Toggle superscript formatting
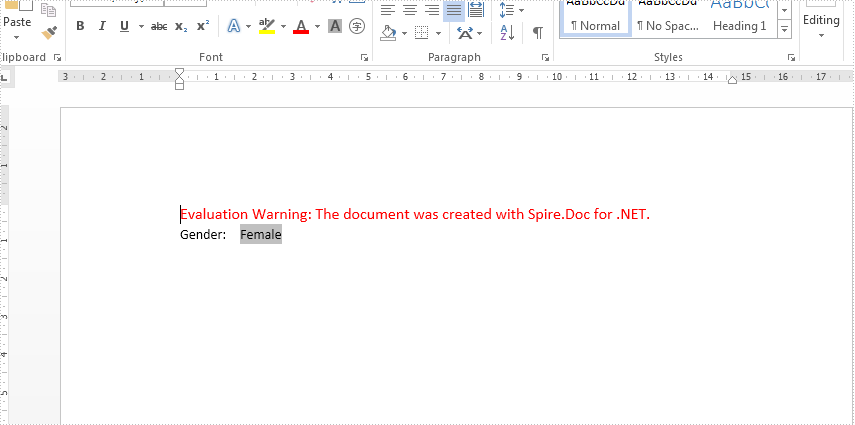This screenshot has height=425, width=855. [203, 26]
